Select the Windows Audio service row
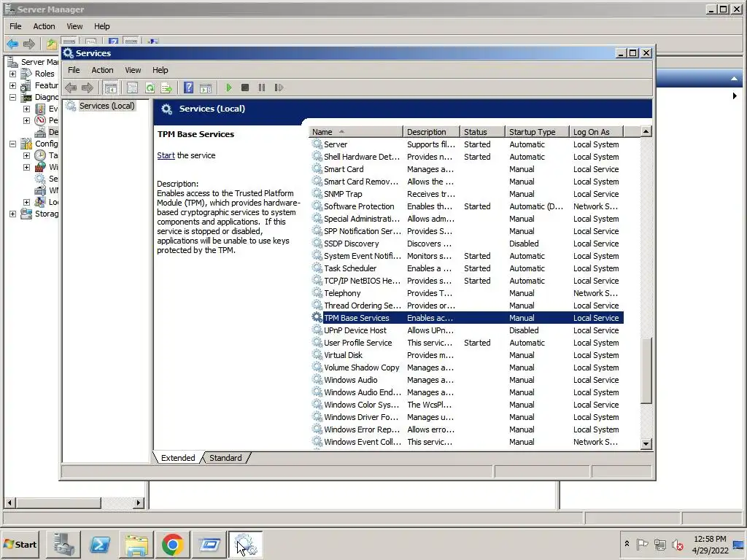 467,379
